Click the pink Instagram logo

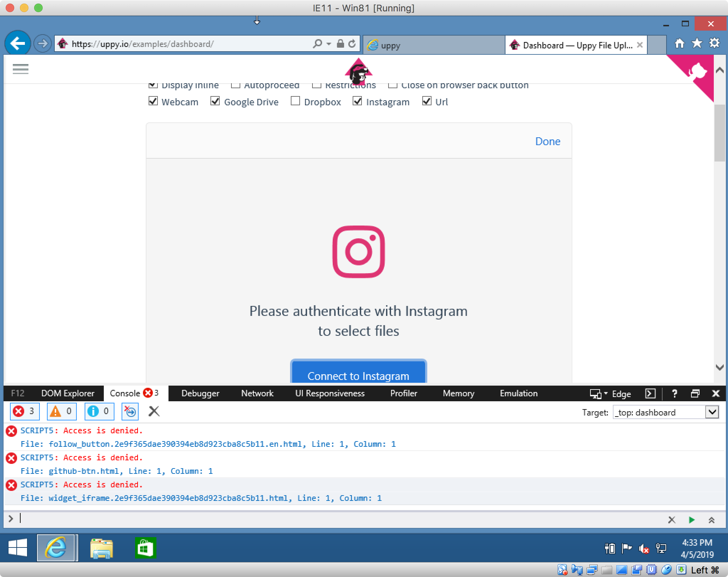[358, 252]
